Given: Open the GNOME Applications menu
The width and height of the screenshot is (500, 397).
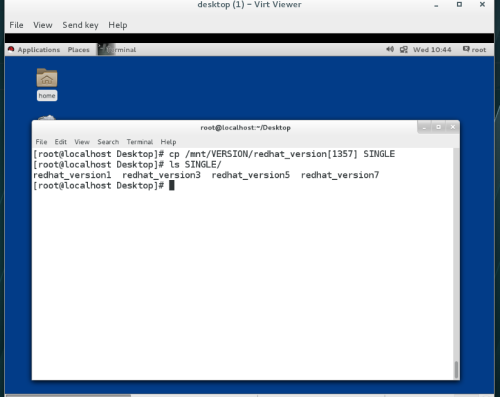Looking at the screenshot, I should point(39,50).
